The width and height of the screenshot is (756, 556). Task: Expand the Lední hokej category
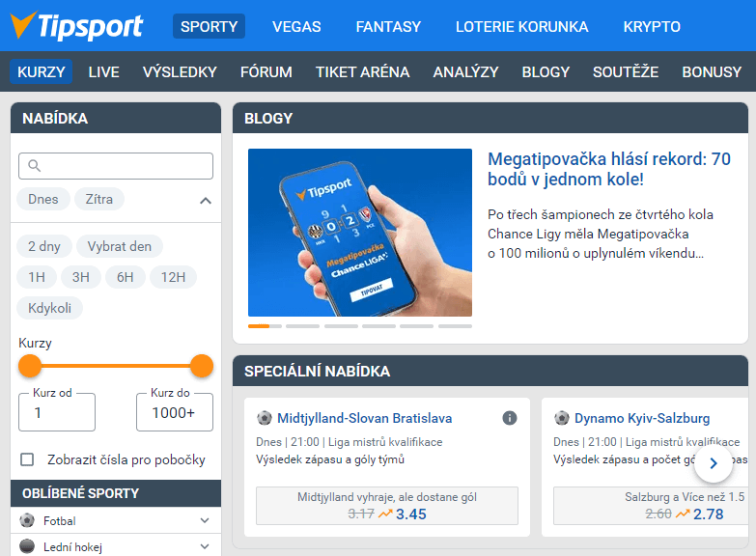tap(204, 547)
